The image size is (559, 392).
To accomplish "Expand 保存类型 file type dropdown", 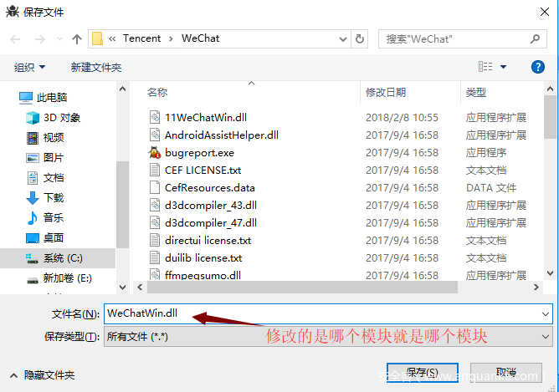I will (x=545, y=337).
